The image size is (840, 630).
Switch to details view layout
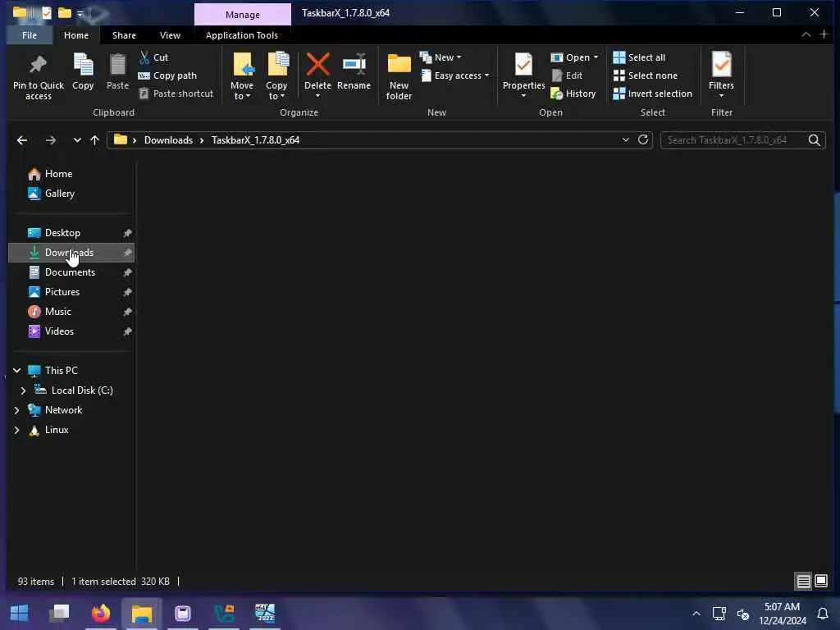(803, 581)
